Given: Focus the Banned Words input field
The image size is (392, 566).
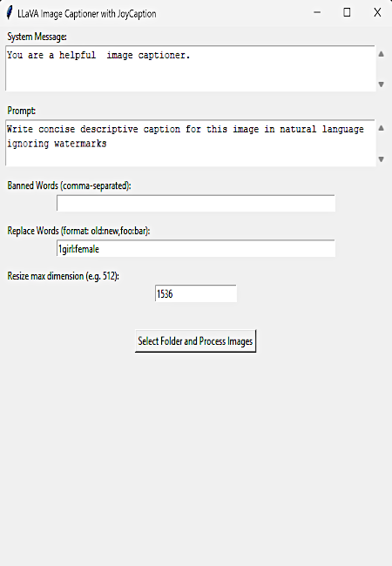Looking at the screenshot, I should [x=196, y=203].
